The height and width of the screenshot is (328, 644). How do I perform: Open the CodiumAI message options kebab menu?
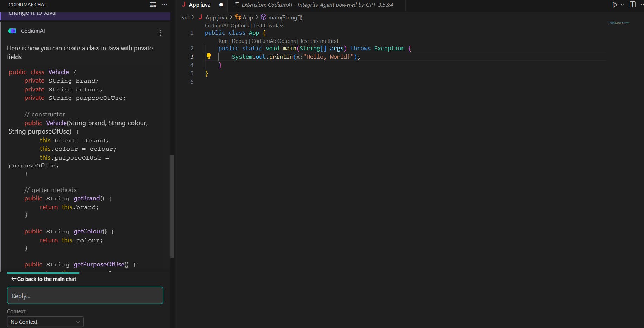[x=160, y=33]
